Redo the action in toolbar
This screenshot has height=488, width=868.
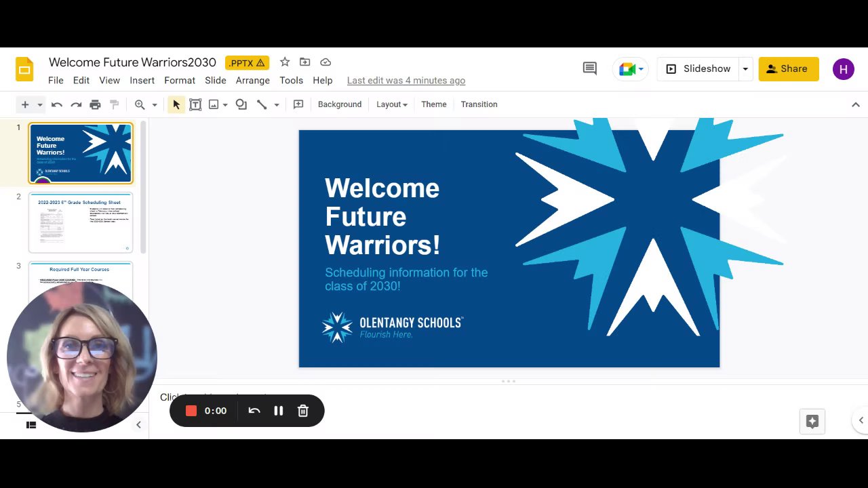pyautogui.click(x=76, y=104)
